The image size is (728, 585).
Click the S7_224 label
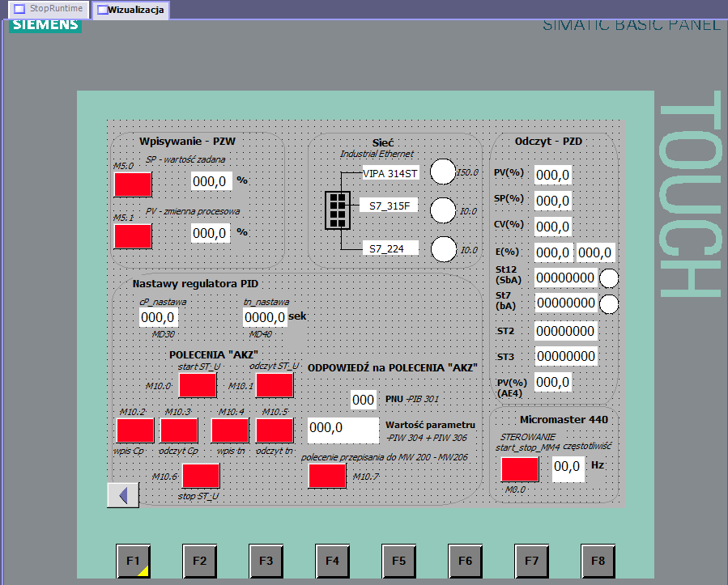[x=389, y=248]
